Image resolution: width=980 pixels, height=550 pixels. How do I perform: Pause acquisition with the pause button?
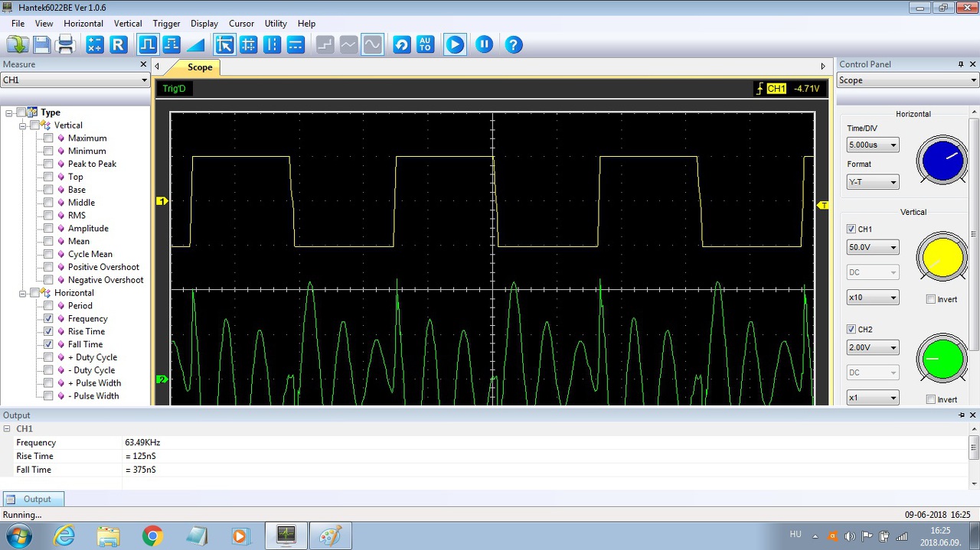484,44
